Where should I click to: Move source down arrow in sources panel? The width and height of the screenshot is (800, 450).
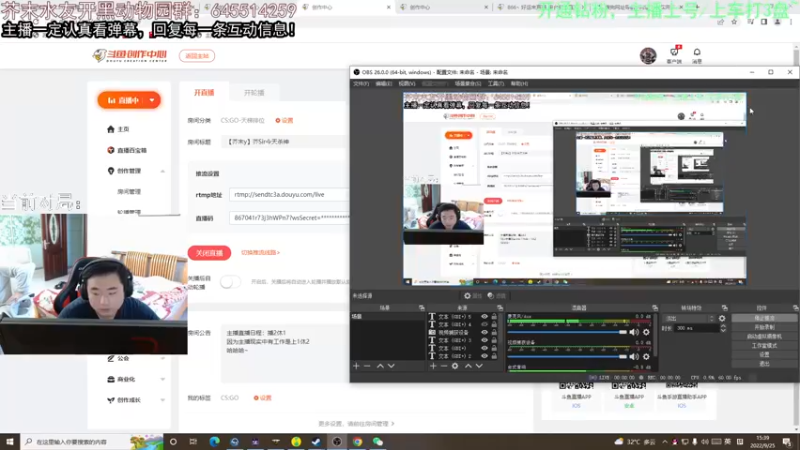(479, 366)
